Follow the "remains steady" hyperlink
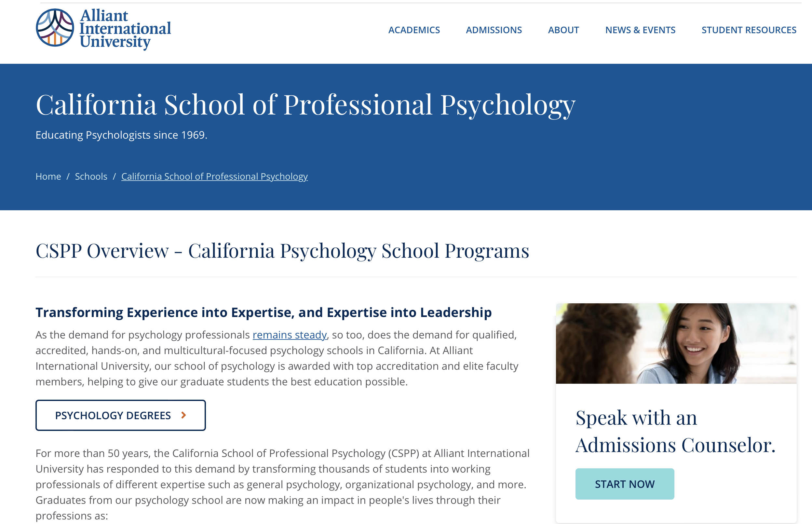Viewport: 812px width, 524px height. pos(289,335)
